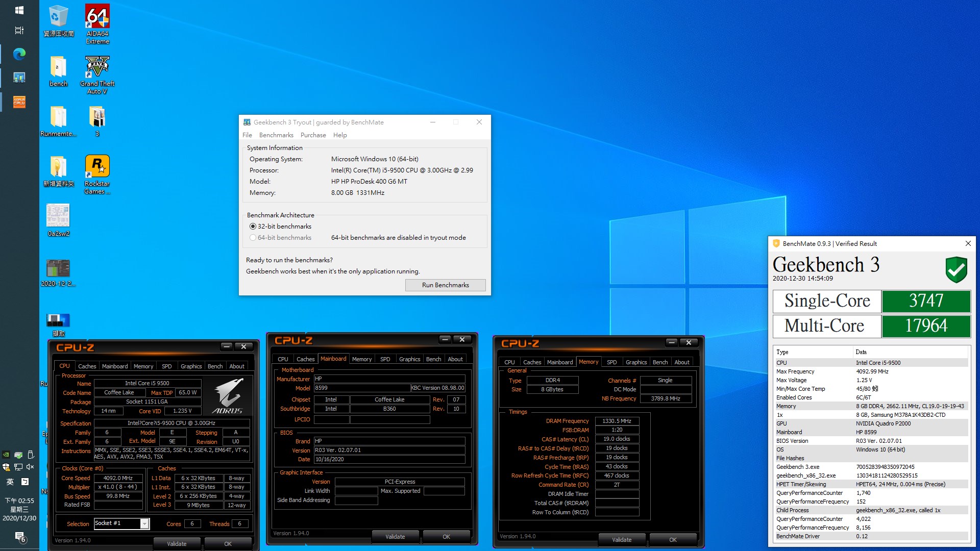Select the 2020-12-2 screenshot file icon

point(58,273)
